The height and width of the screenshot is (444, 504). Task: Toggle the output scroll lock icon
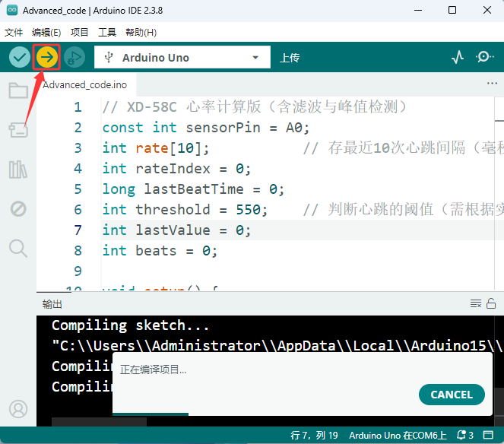point(491,303)
